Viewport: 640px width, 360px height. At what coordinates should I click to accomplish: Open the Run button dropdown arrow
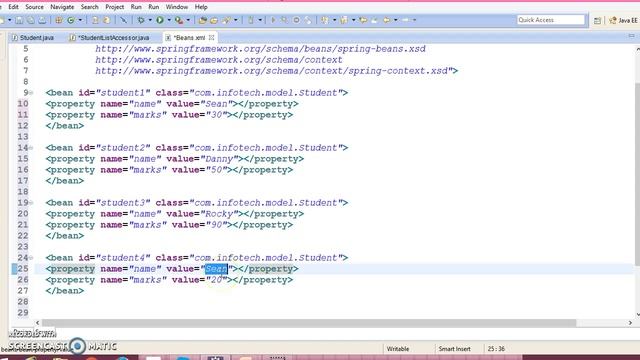point(169,20)
